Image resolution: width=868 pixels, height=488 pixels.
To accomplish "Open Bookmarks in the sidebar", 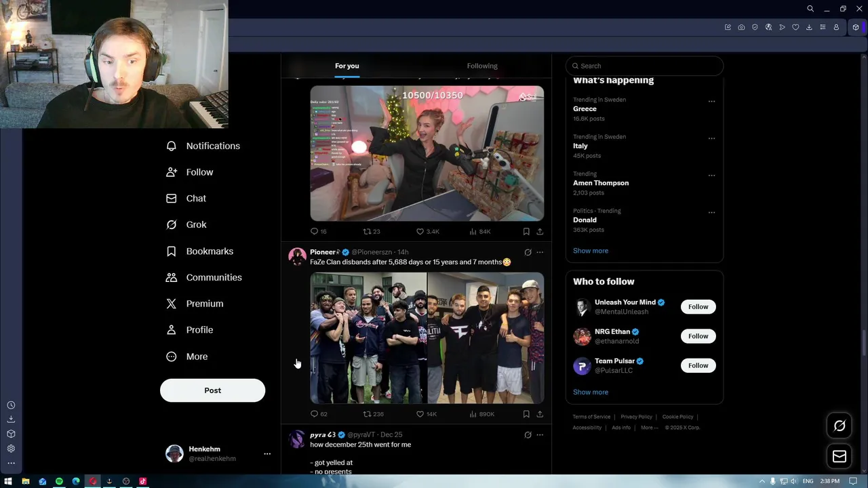I will [x=199, y=251].
